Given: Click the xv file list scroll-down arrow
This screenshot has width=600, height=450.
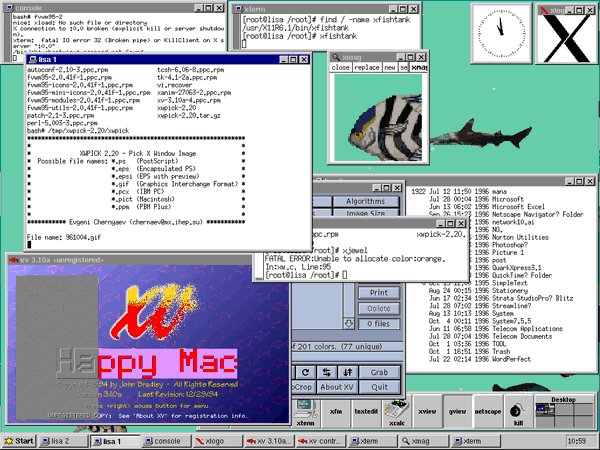Looking at the screenshot, I should 349,324.
